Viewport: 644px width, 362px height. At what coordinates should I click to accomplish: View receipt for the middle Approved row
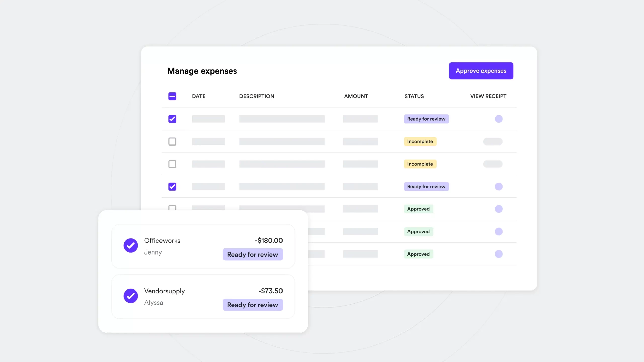499,231
